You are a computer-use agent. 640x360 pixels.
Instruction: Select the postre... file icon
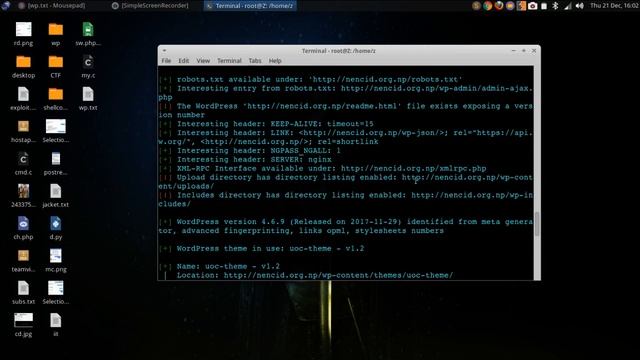tap(56, 159)
